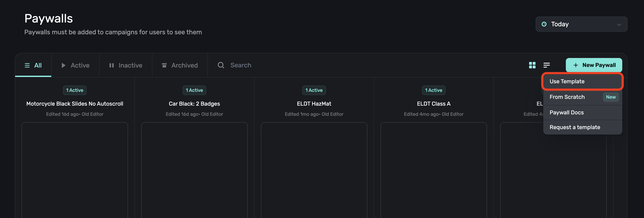This screenshot has width=644, height=218.
Task: Open Paywall Docs menu entry
Action: click(566, 112)
